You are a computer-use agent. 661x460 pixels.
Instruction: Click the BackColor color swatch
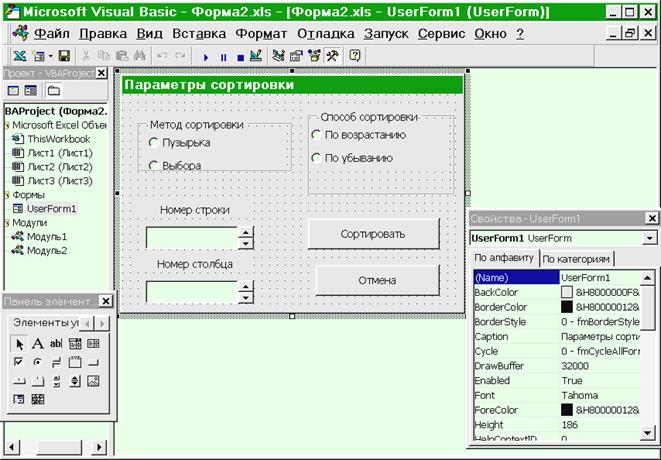[x=567, y=292]
